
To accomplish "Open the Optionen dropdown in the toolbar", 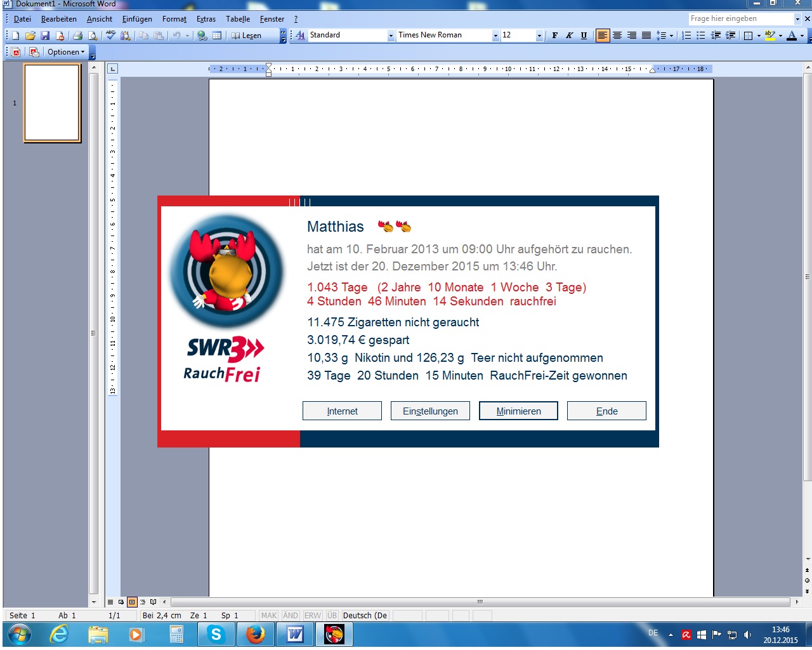I will point(66,52).
